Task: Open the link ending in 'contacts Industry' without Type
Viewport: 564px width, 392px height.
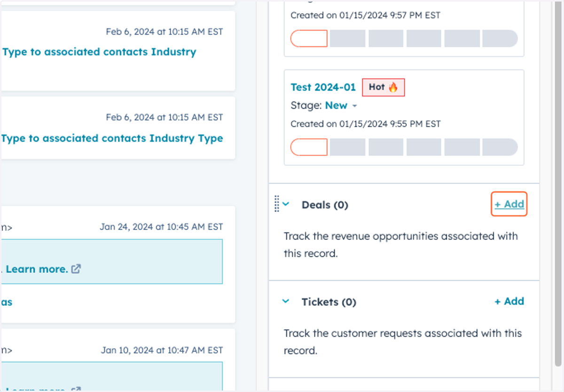Action: (99, 52)
